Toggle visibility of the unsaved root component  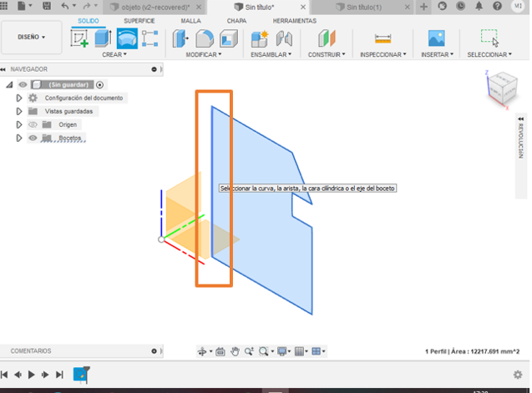(23, 84)
